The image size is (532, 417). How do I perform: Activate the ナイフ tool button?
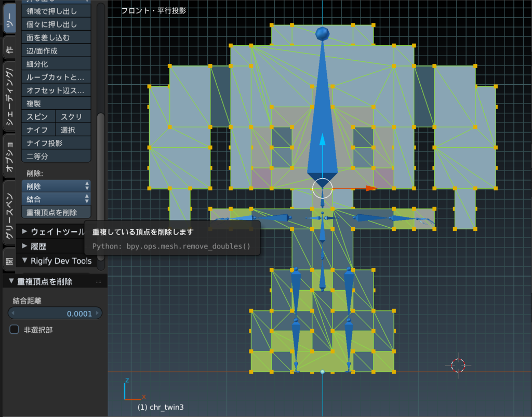38,129
